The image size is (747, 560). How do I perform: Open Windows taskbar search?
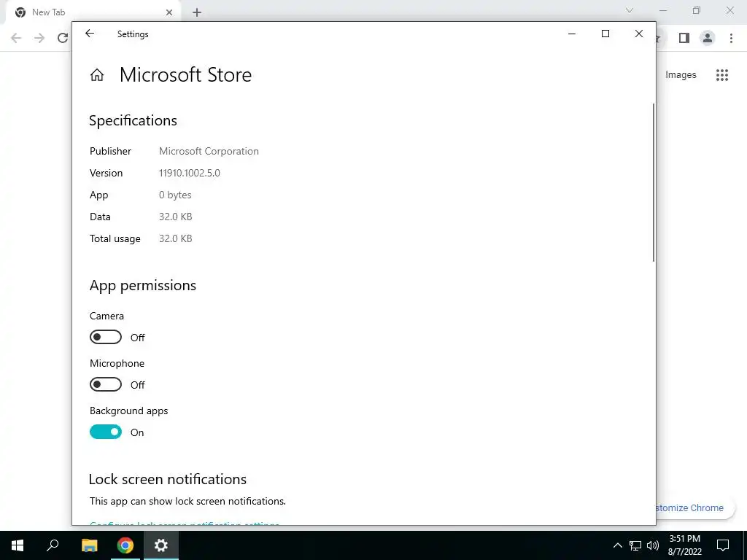(x=53, y=545)
